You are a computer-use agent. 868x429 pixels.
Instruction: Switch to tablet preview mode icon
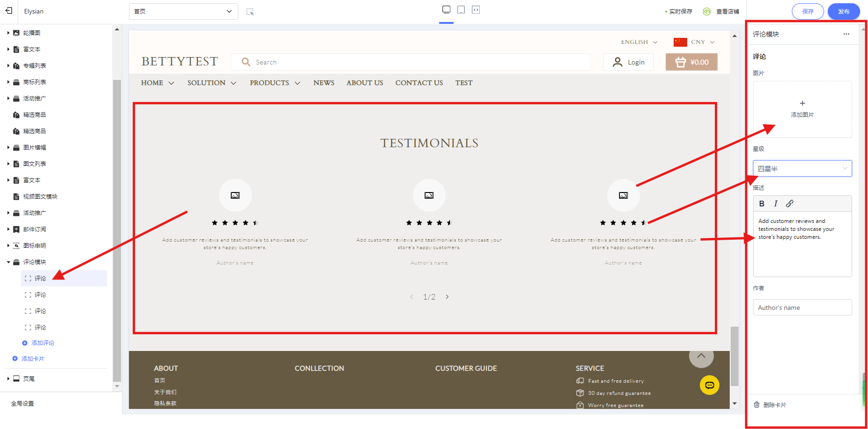tap(461, 10)
